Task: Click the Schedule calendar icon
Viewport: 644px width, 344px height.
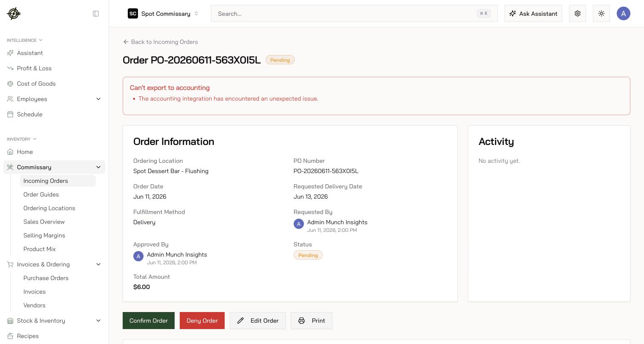Action: coord(10,114)
